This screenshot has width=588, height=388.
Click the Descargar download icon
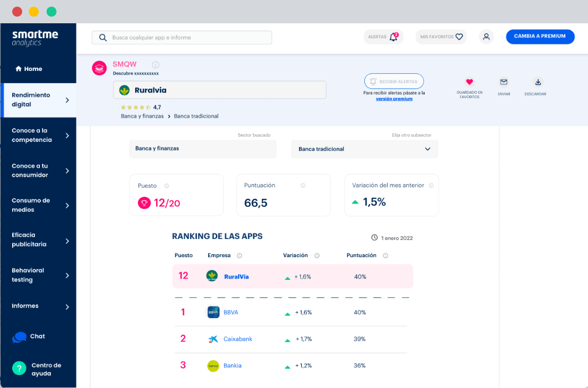[x=538, y=82]
